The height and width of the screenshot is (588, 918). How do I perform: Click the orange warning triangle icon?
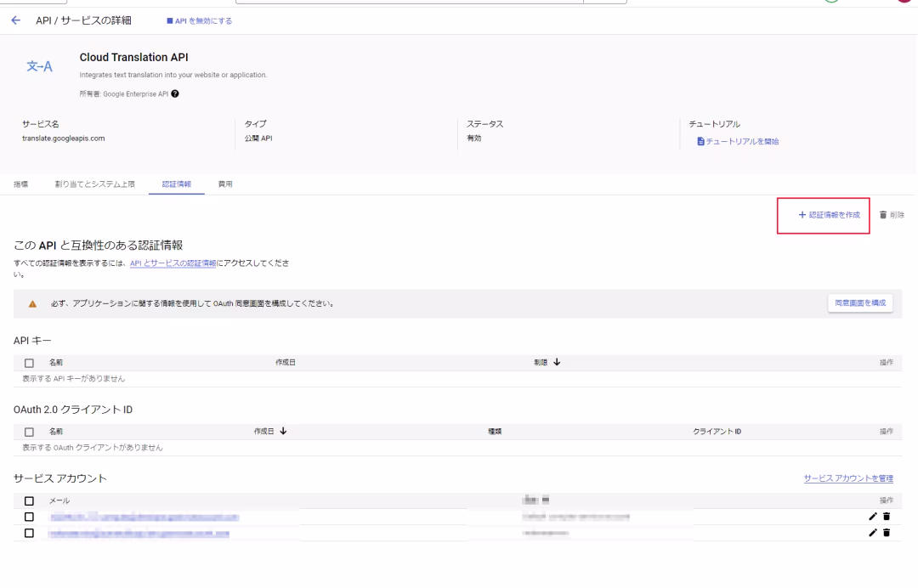click(x=33, y=304)
